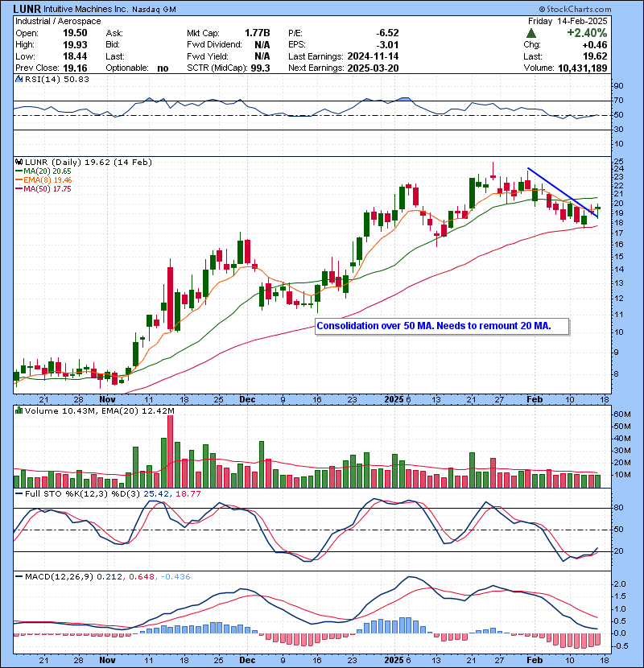Click the SCTR (MidCap) value 99.3
The height and width of the screenshot is (668, 644).
[260, 68]
